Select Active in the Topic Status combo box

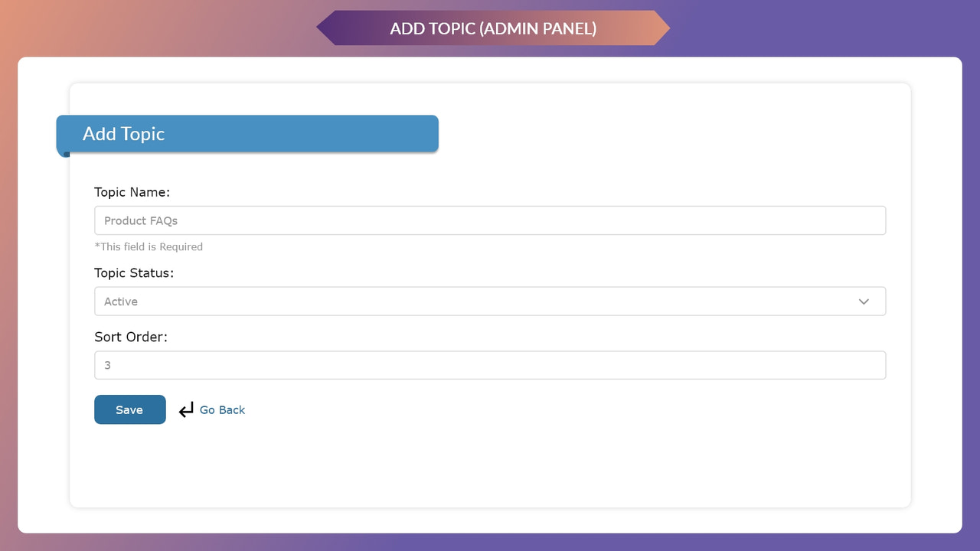point(490,302)
